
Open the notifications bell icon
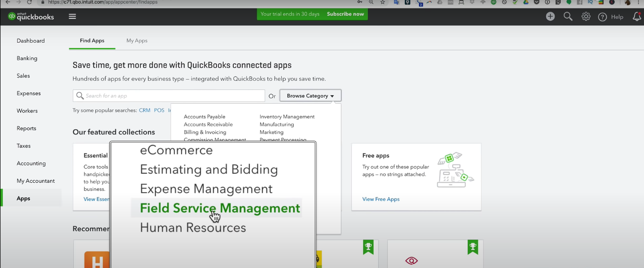tap(636, 17)
